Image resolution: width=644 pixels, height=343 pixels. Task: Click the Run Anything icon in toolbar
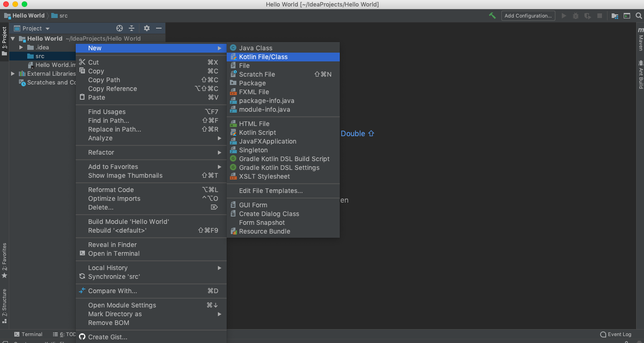pos(627,16)
